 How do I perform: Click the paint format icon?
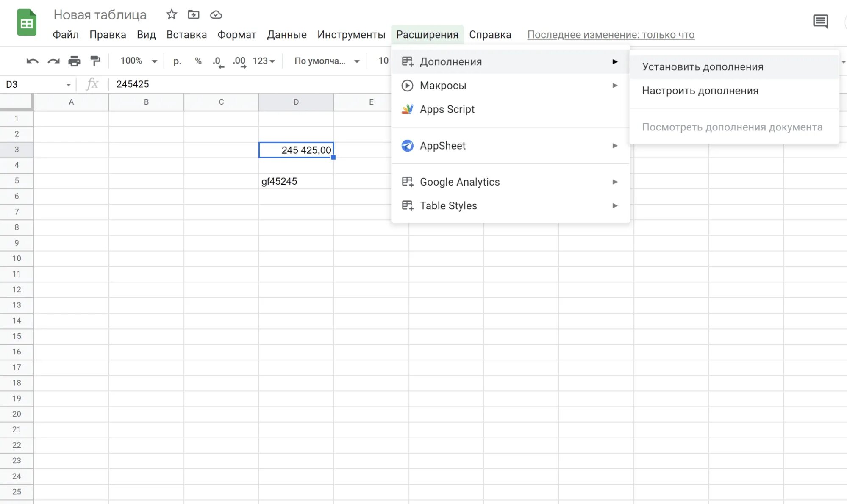95,61
